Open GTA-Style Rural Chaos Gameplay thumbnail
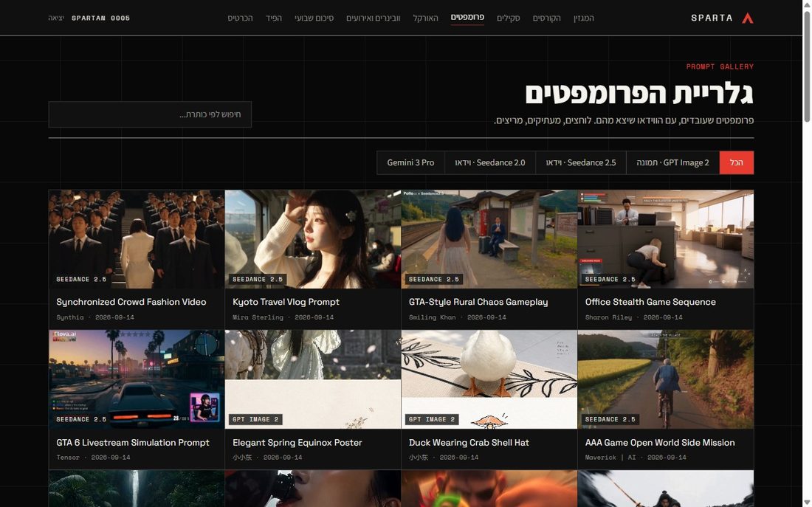812x507 pixels. (489, 239)
